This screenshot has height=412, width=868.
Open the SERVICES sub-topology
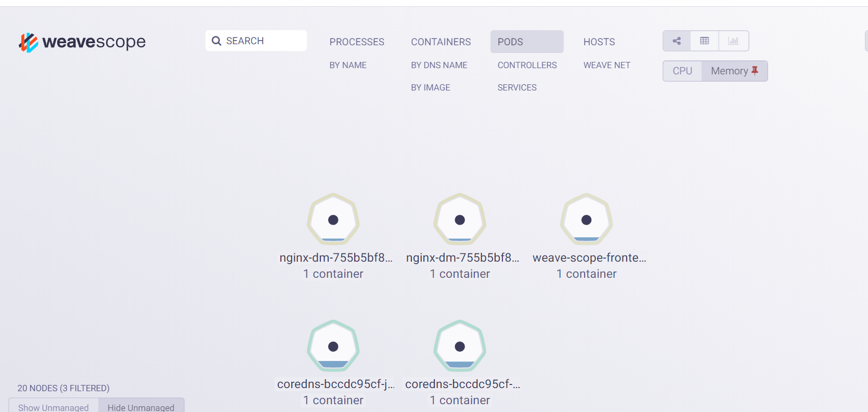click(517, 87)
